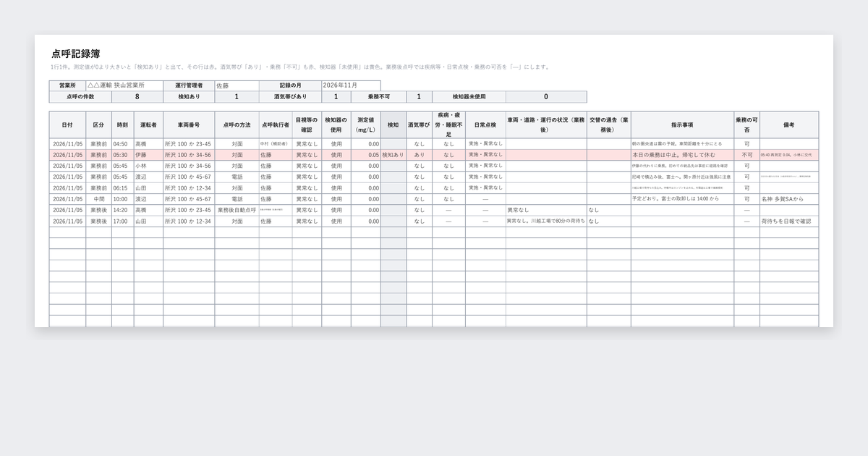Select the 運行管理者 label cell
The width and height of the screenshot is (868, 456).
(189, 85)
